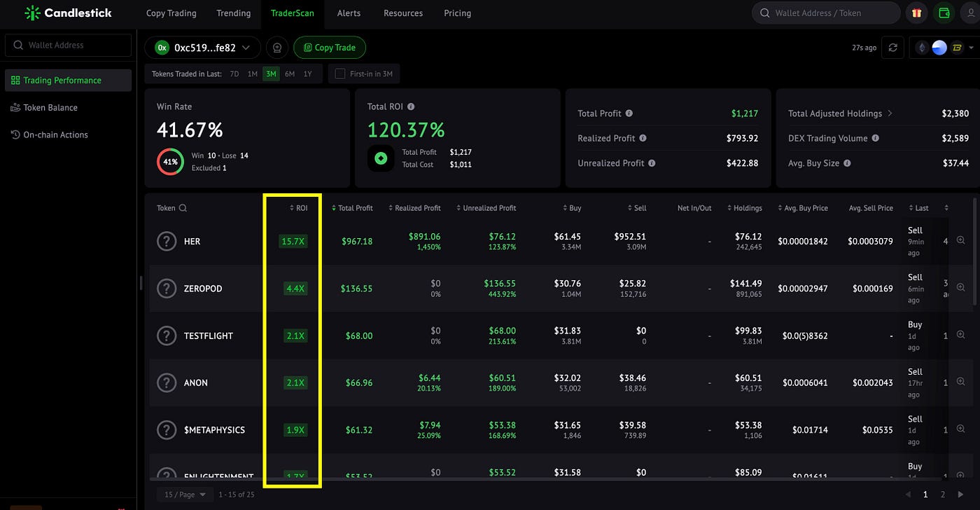Select the 7D time range
The image size is (980, 510).
tap(234, 74)
